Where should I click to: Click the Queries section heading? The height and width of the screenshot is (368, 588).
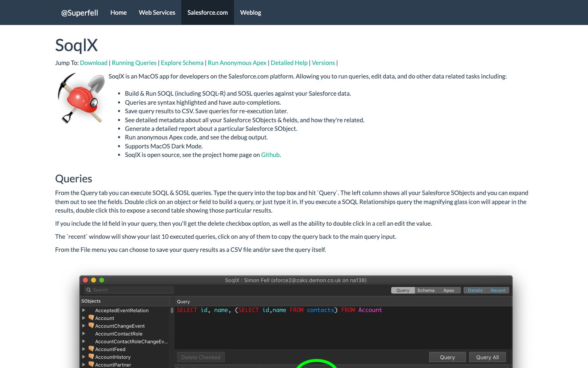click(x=73, y=179)
